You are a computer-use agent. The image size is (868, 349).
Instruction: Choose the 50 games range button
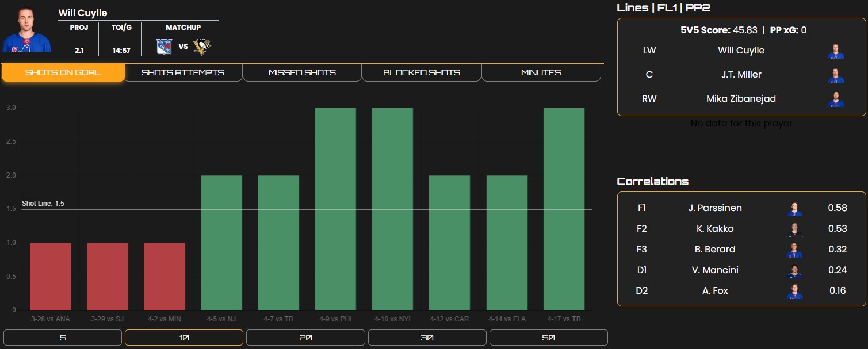(x=548, y=338)
